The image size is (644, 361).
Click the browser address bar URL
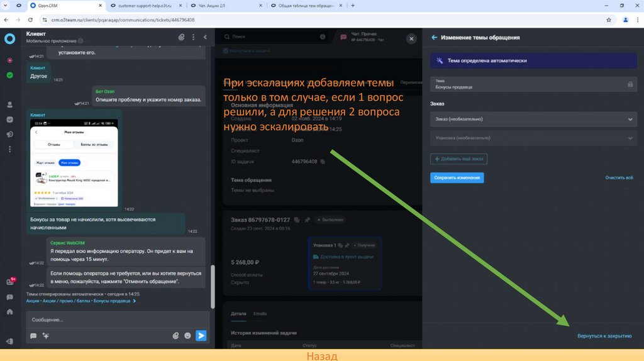(x=123, y=19)
